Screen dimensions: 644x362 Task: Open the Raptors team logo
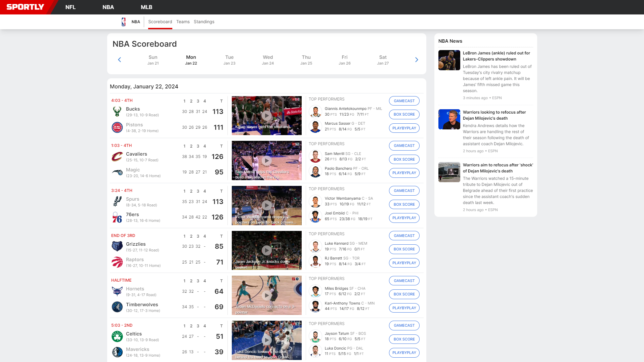pyautogui.click(x=117, y=262)
